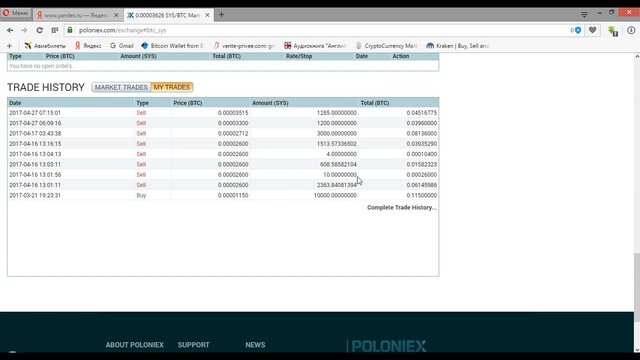Select the My Trades toggle
This screenshot has width=640, height=360.
[172, 87]
